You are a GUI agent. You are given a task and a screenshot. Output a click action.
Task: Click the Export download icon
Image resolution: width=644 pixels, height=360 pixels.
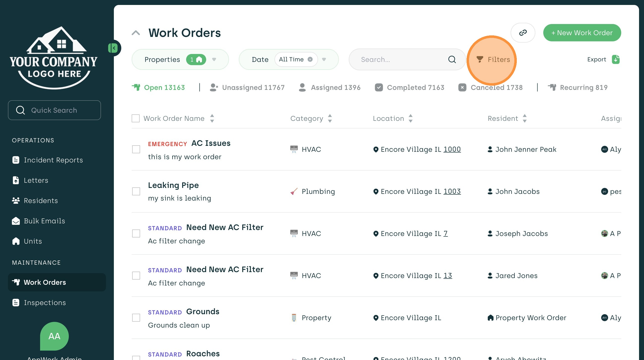click(616, 59)
